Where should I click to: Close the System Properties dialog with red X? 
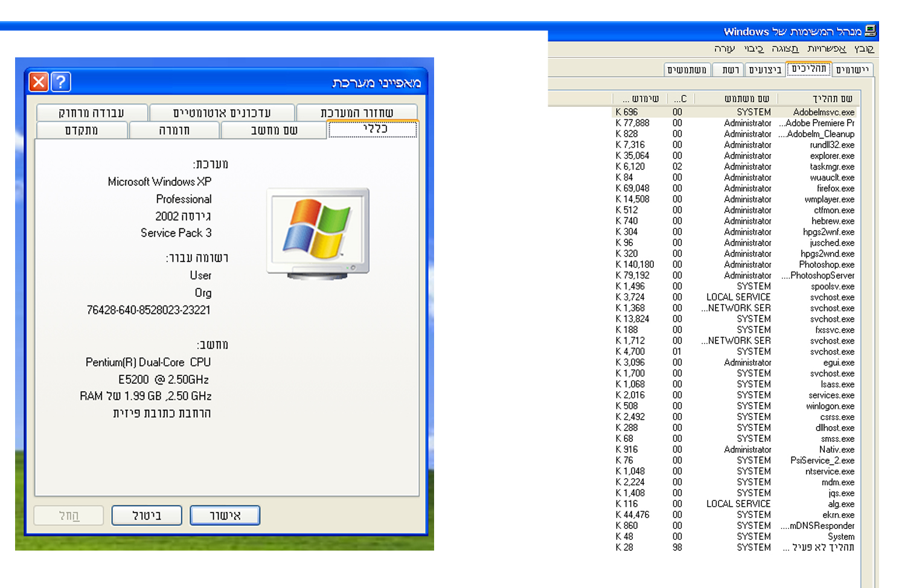(x=39, y=81)
